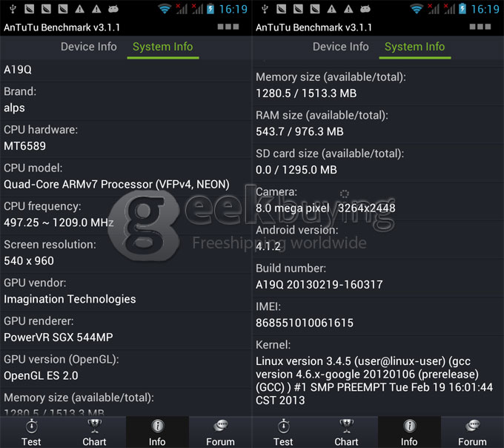
Task: Select Quad-Core ARMv7 Processor text
Action: click(x=116, y=184)
